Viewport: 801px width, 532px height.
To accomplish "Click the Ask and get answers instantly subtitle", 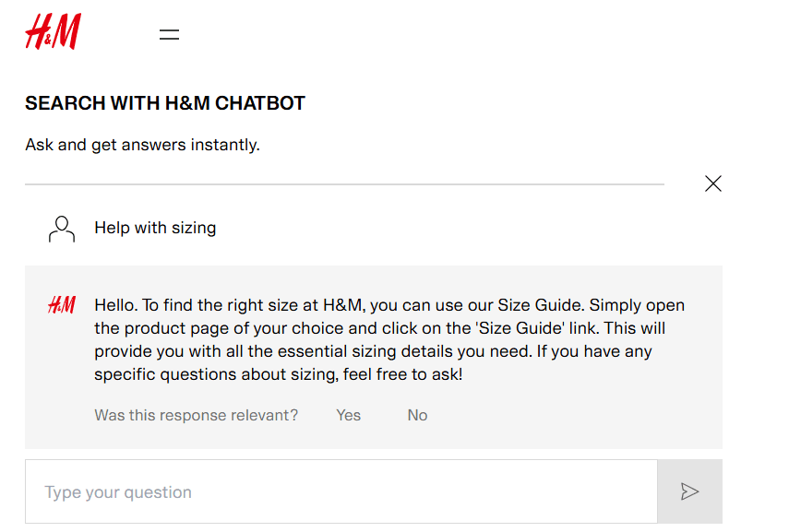I will tap(142, 145).
